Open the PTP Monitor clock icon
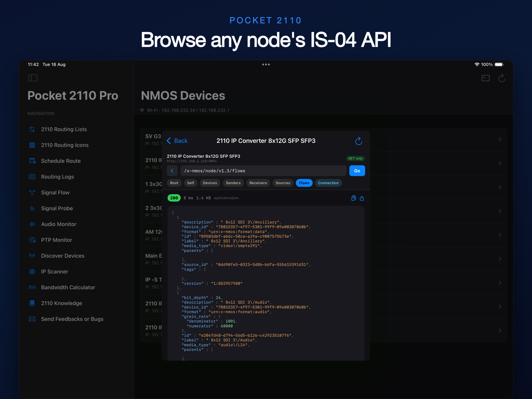This screenshot has height=399, width=532. (x=32, y=240)
